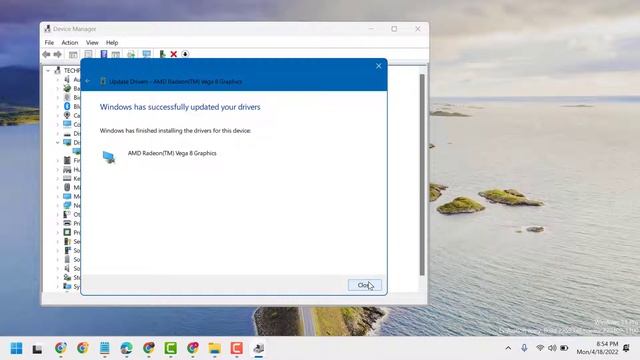
Task: Show hidden system tray icons chevron
Action: [508, 348]
